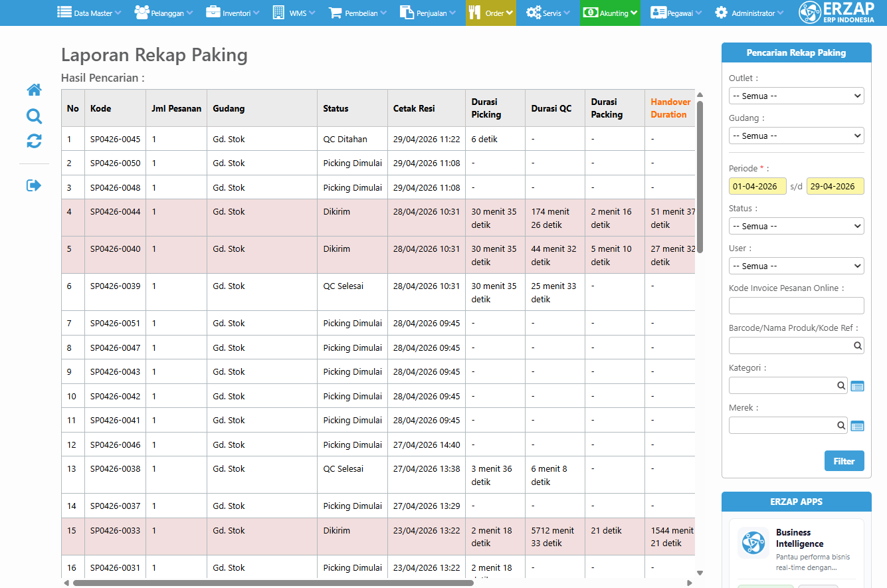Click the Home icon in left sidebar
Image resolution: width=887 pixels, height=588 pixels.
pos(34,90)
